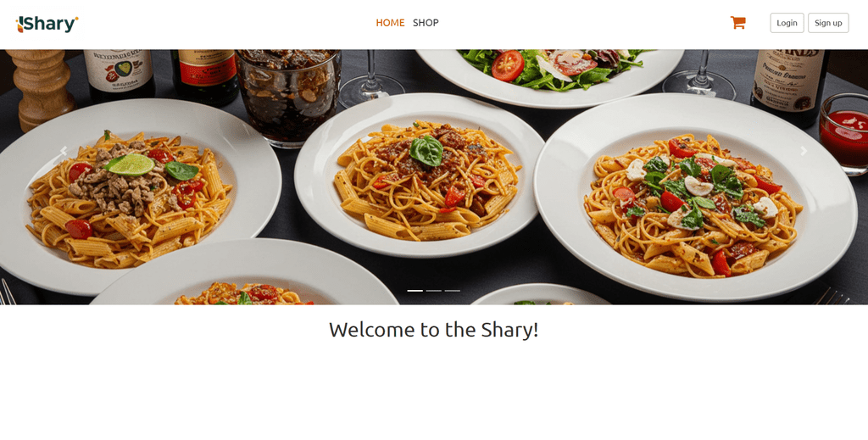
Task: Click the right pasta plate with mozzarella
Action: pos(695,197)
